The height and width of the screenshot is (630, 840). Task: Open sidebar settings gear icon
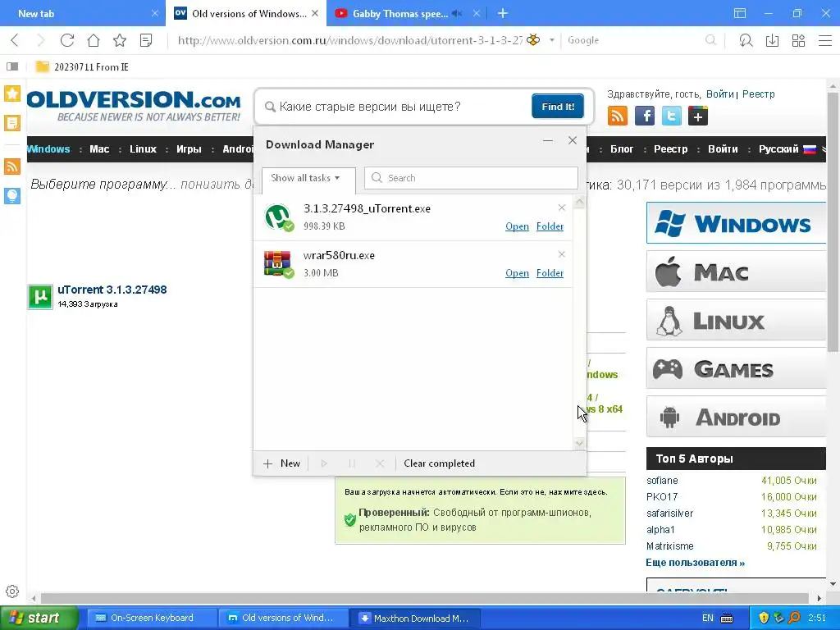[x=12, y=591]
